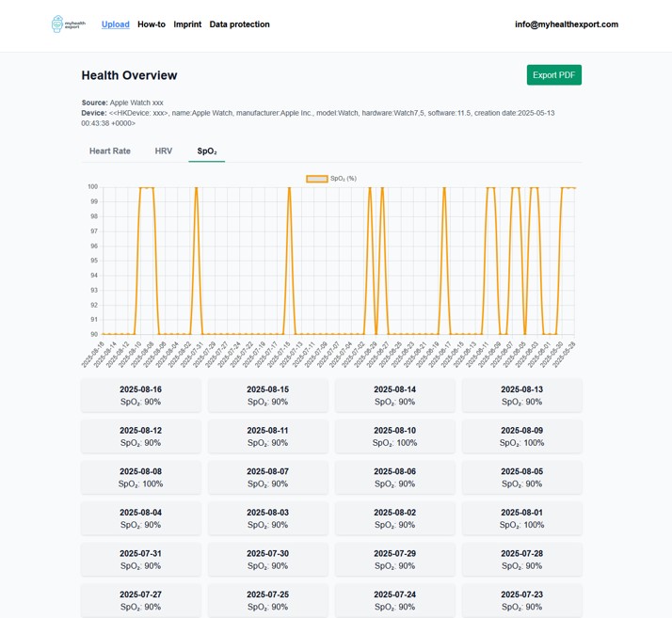
Task: Click the 2025-08-16 SpO₂ card
Action: (x=140, y=395)
